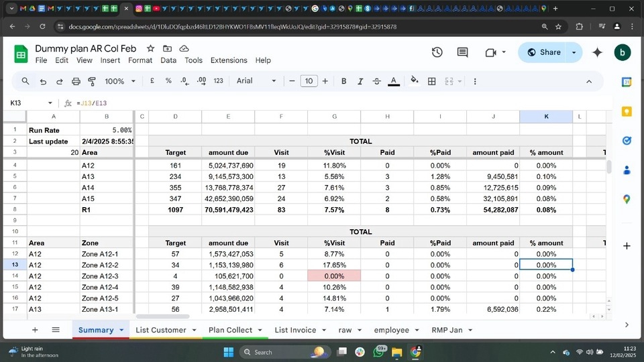644x362 pixels.
Task: Open the Data menu
Action: (x=168, y=60)
